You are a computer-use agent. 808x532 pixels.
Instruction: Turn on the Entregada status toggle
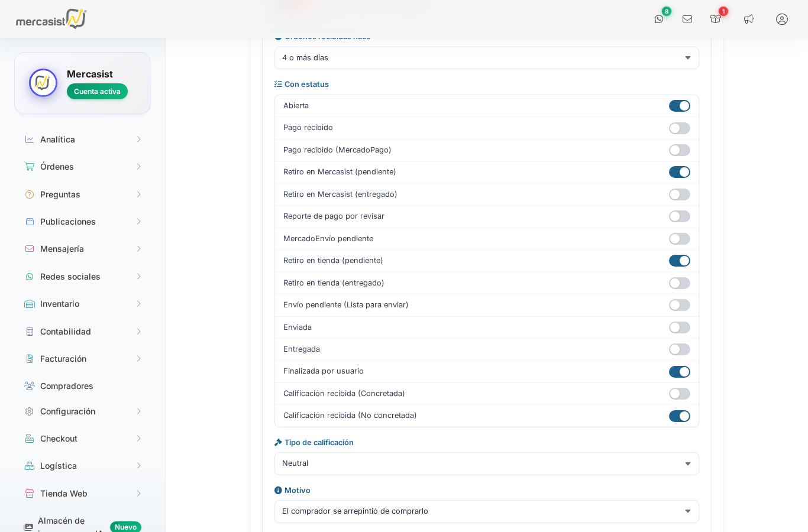click(679, 349)
